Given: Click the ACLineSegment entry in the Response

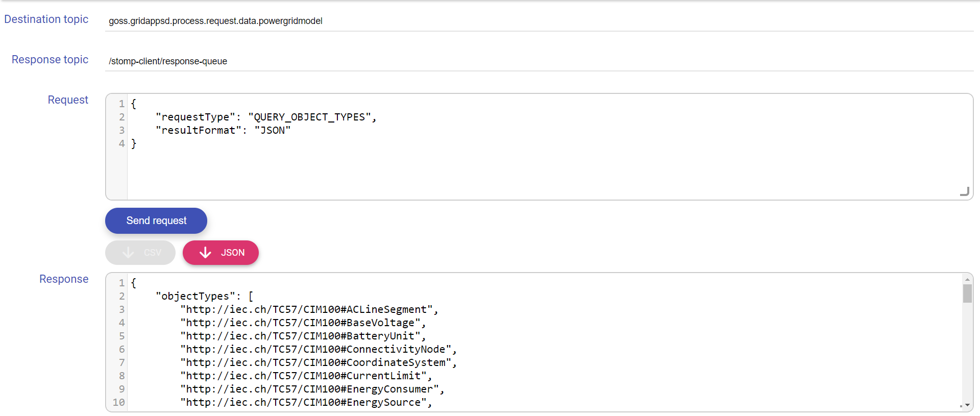Looking at the screenshot, I should coord(309,309).
